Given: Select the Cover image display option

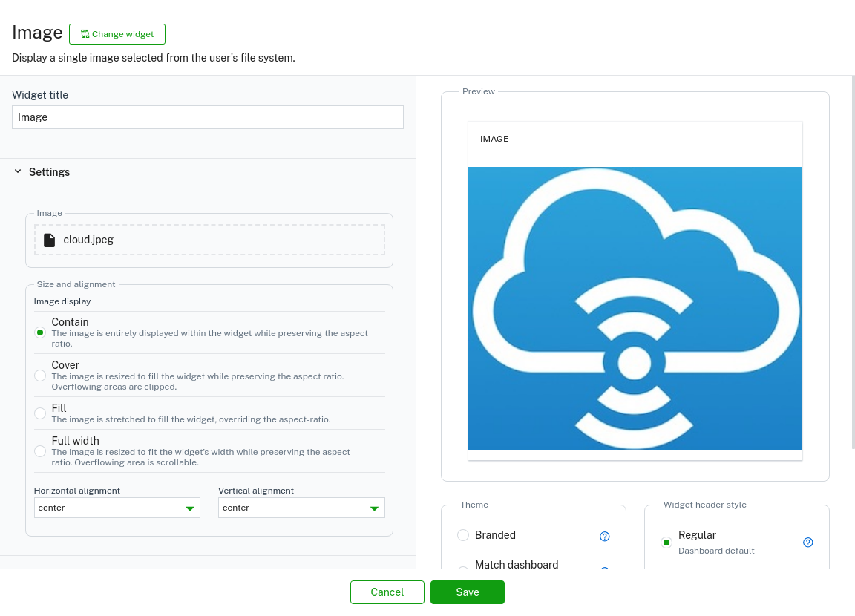Looking at the screenshot, I should (40, 376).
